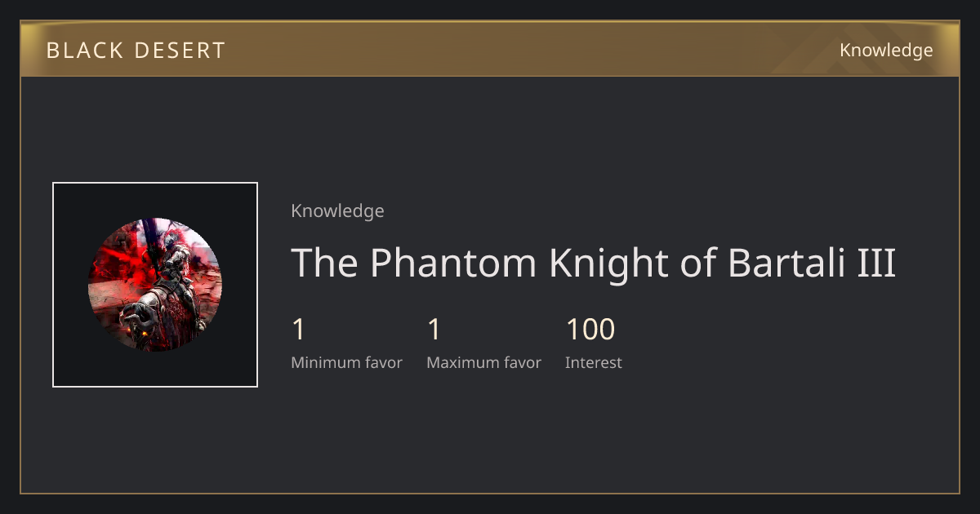Select the Interest value 100
The image size is (980, 514).
(590, 330)
